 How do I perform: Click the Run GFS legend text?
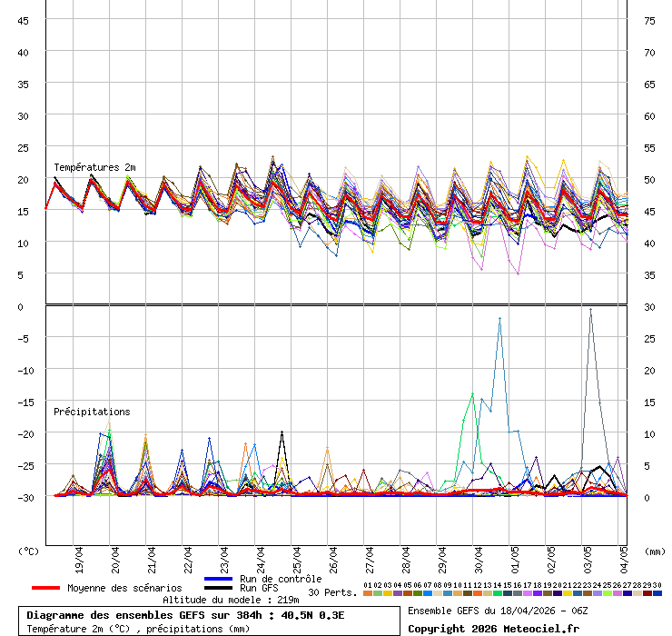[x=259, y=588]
